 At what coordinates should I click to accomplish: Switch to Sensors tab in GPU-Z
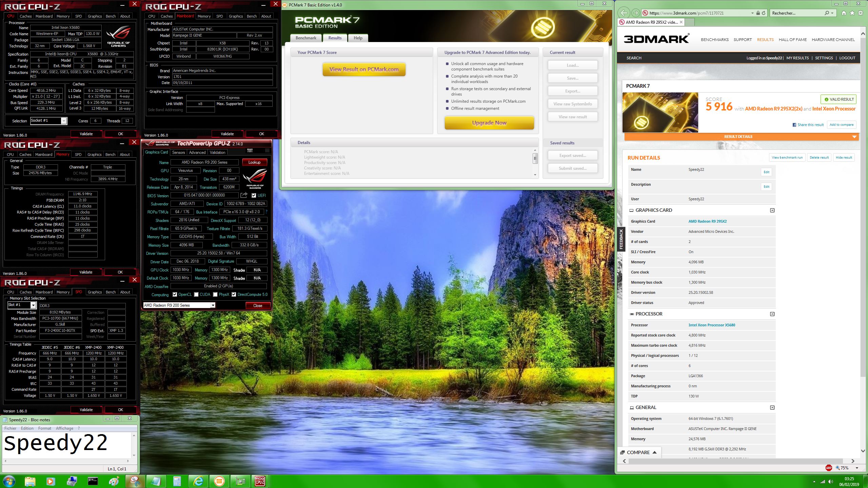pyautogui.click(x=178, y=152)
